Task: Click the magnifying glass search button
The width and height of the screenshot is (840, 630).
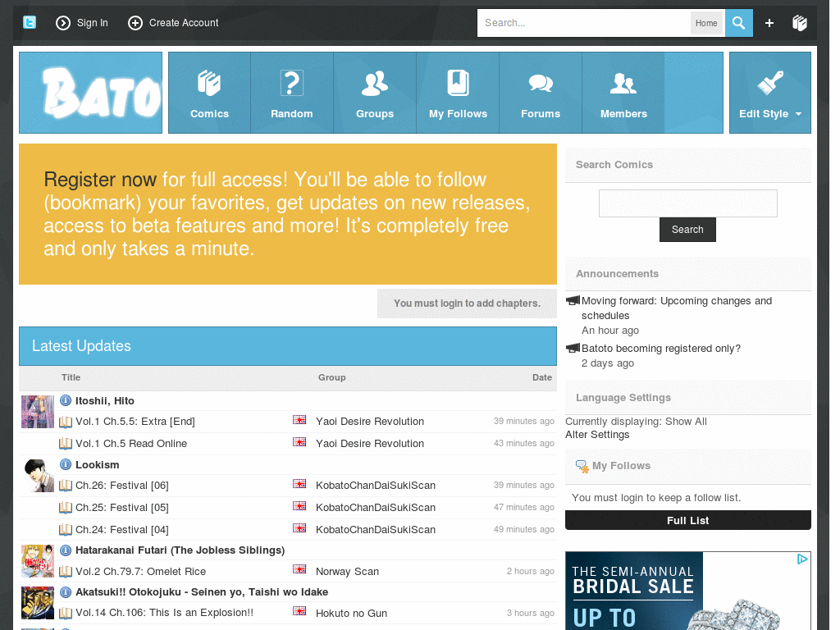Action: coord(738,23)
